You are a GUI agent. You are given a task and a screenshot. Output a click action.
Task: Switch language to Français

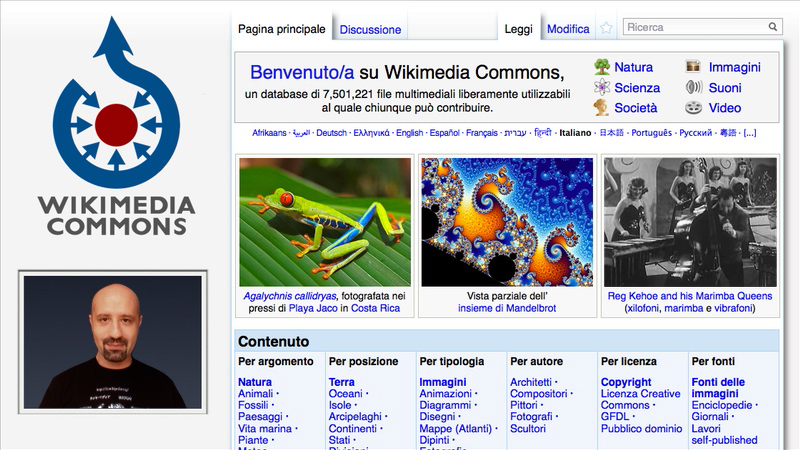coord(482,133)
